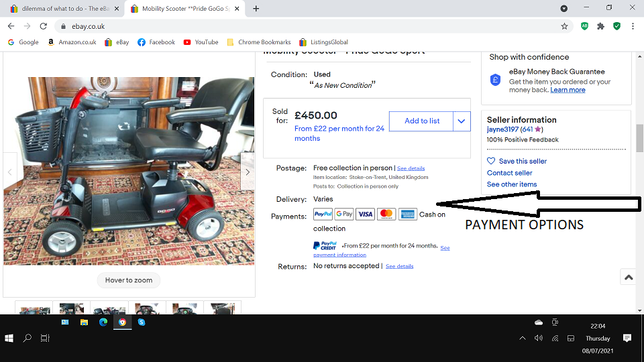644x362 pixels.
Task: Show previous scooter photo with left arrow
Action: (10, 172)
